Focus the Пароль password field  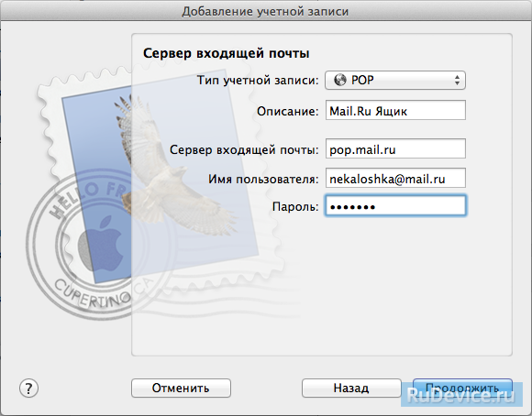(395, 206)
